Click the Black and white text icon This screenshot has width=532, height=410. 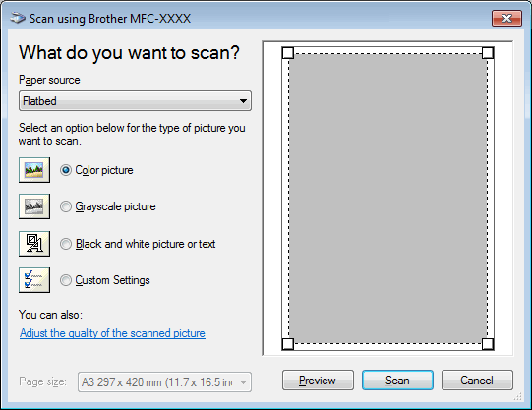[34, 244]
